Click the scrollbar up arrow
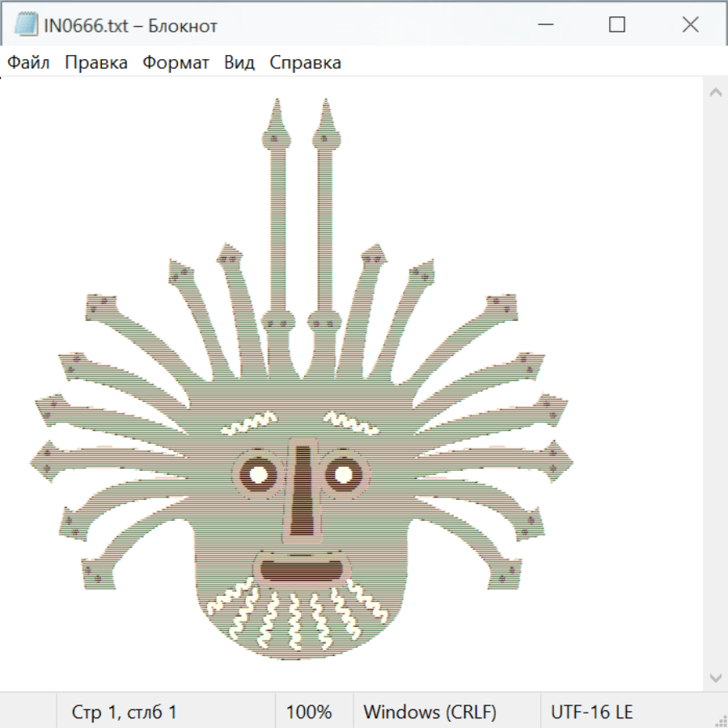728x728 pixels. (x=715, y=93)
